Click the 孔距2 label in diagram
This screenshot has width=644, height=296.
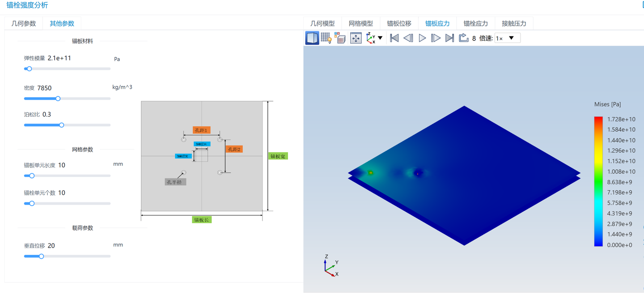click(x=234, y=149)
